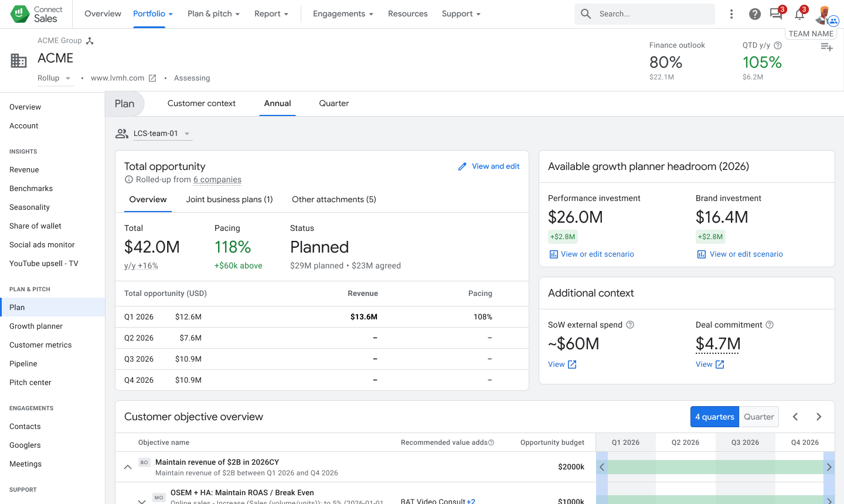This screenshot has height=504, width=844.
Task: Click the y/y +16% value
Action: click(x=141, y=265)
